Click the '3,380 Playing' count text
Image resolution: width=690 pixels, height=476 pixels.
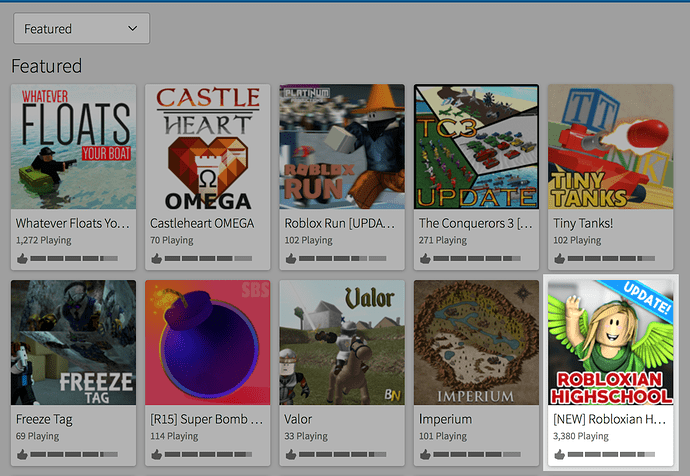click(581, 436)
